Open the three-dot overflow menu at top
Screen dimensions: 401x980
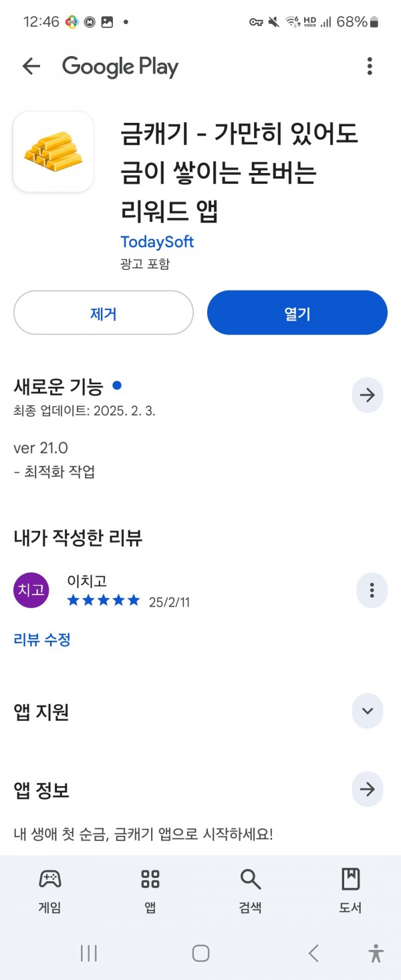pos(370,66)
